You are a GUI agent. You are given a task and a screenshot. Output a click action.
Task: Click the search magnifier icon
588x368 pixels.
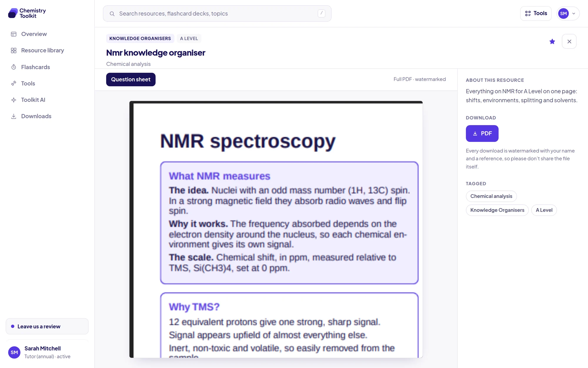[112, 14]
